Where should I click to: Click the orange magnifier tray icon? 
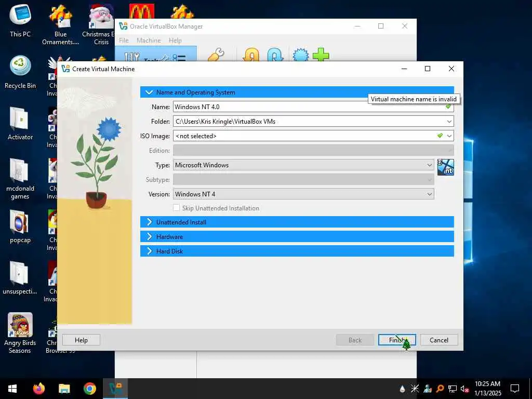click(440, 389)
